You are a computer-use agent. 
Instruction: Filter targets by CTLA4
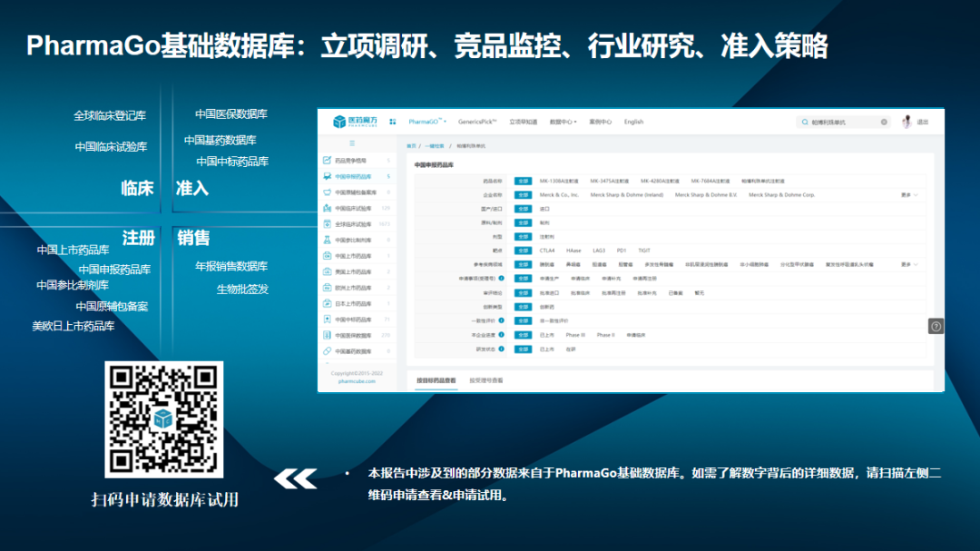click(x=547, y=251)
